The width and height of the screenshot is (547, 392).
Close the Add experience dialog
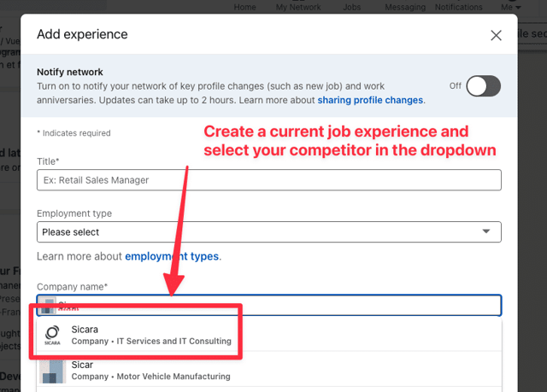pyautogui.click(x=496, y=35)
